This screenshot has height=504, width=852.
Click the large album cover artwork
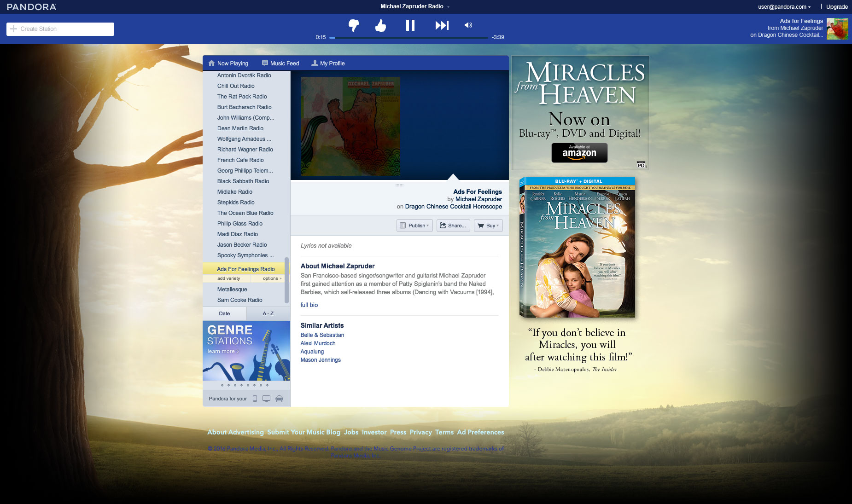pos(350,126)
